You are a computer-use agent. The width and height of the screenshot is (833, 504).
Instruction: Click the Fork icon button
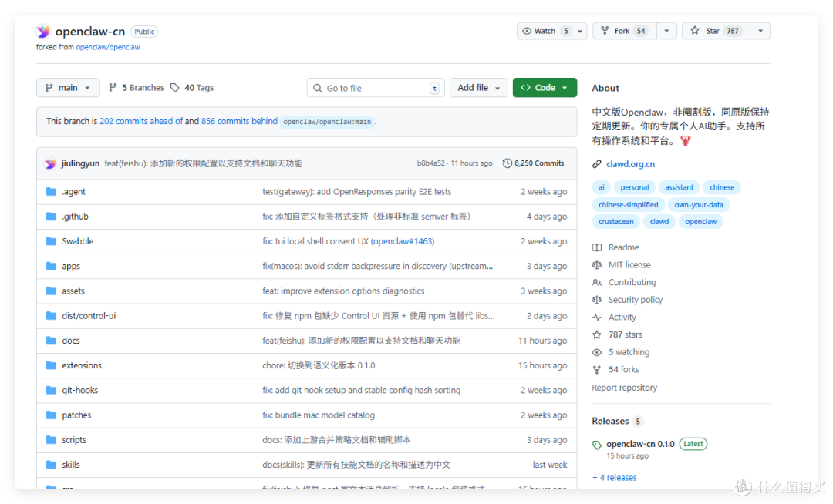coord(605,31)
